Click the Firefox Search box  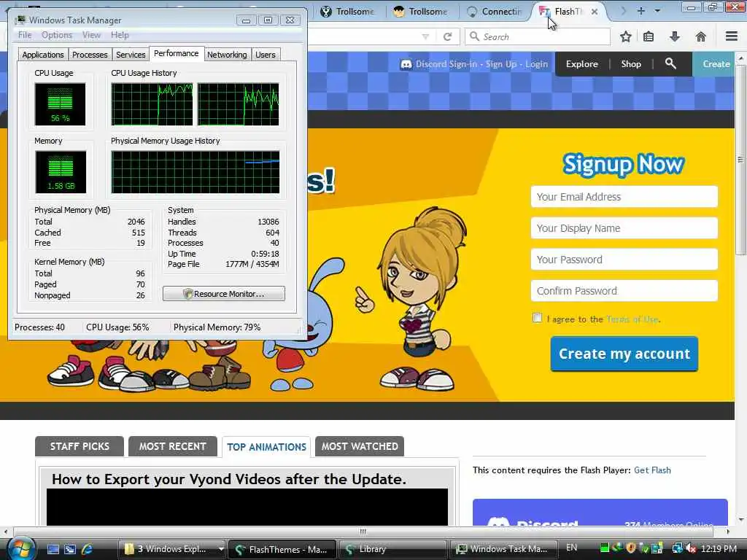pos(538,36)
